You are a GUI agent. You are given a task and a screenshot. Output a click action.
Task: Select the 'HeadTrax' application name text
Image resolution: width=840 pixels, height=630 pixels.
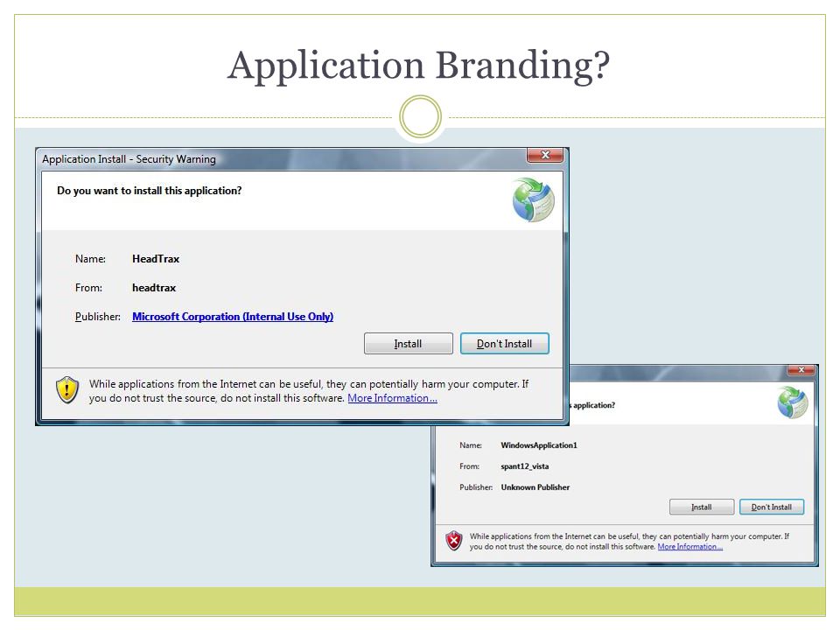click(x=156, y=259)
